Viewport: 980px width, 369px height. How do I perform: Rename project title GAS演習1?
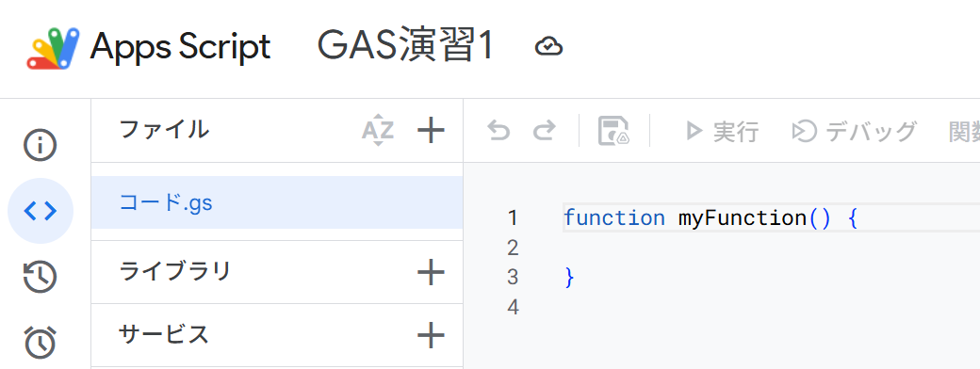coord(406,47)
